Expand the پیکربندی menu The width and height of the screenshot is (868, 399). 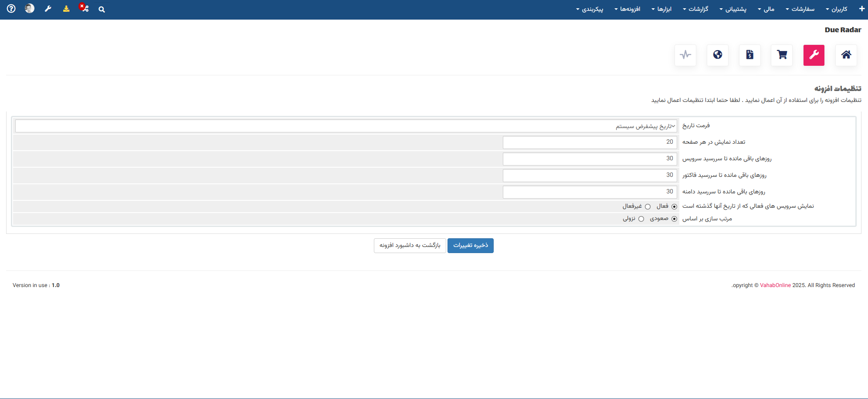click(590, 9)
